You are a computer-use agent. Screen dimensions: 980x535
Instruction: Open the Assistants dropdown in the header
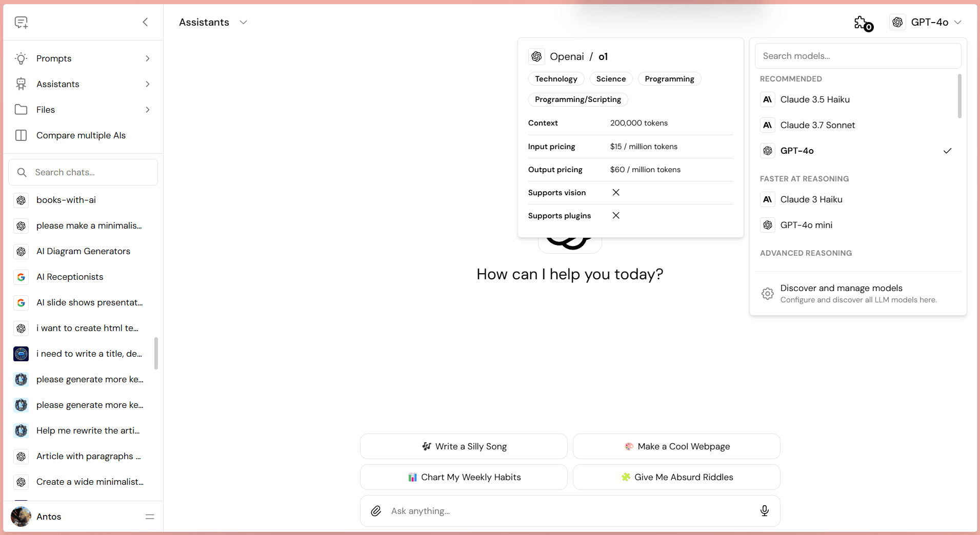coord(213,22)
